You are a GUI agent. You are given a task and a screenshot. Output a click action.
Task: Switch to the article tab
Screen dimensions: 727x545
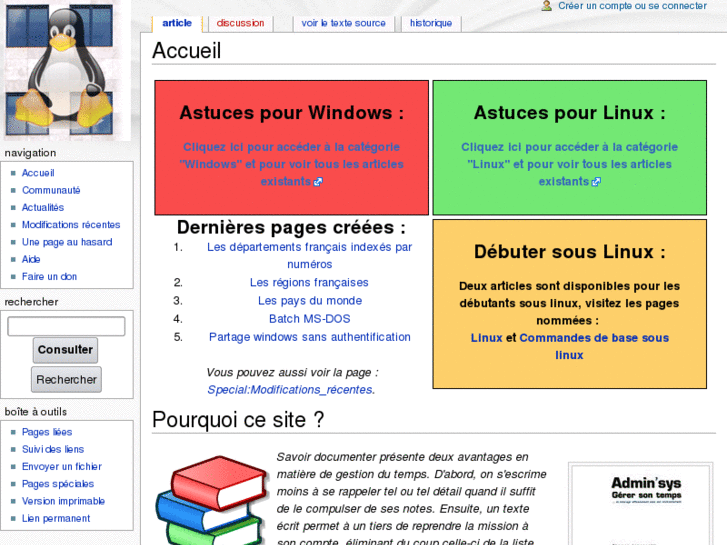coord(177,23)
